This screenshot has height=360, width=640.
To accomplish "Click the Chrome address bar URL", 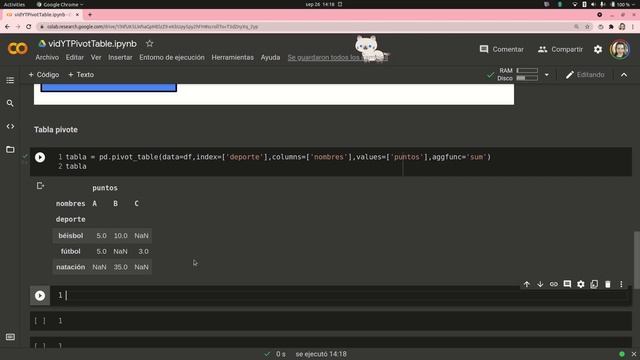I will pos(152,27).
